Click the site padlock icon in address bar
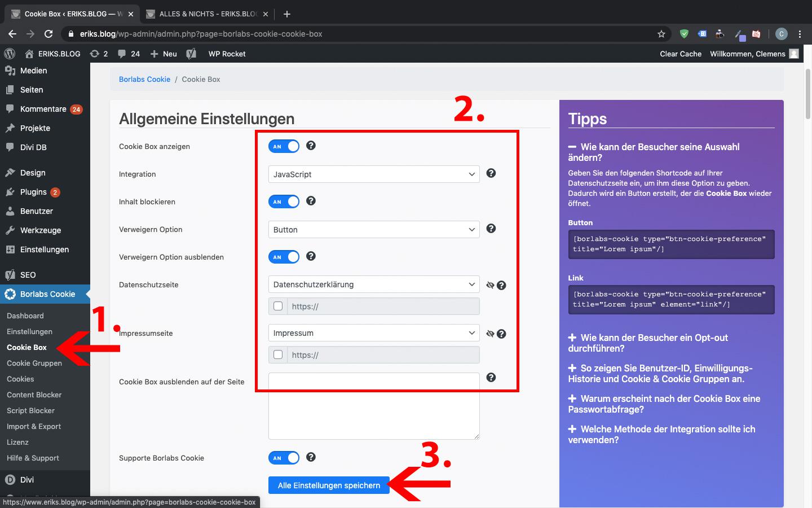The width and height of the screenshot is (812, 508). coord(70,34)
